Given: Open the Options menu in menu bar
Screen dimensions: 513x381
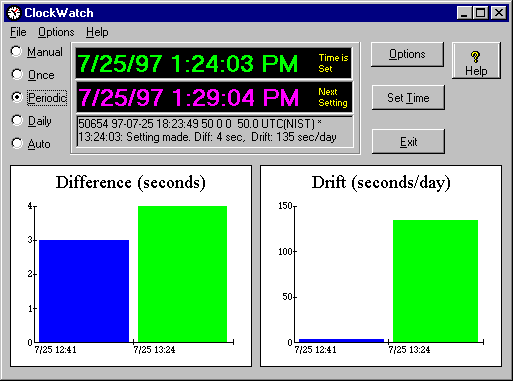Looking at the screenshot, I should (x=56, y=32).
